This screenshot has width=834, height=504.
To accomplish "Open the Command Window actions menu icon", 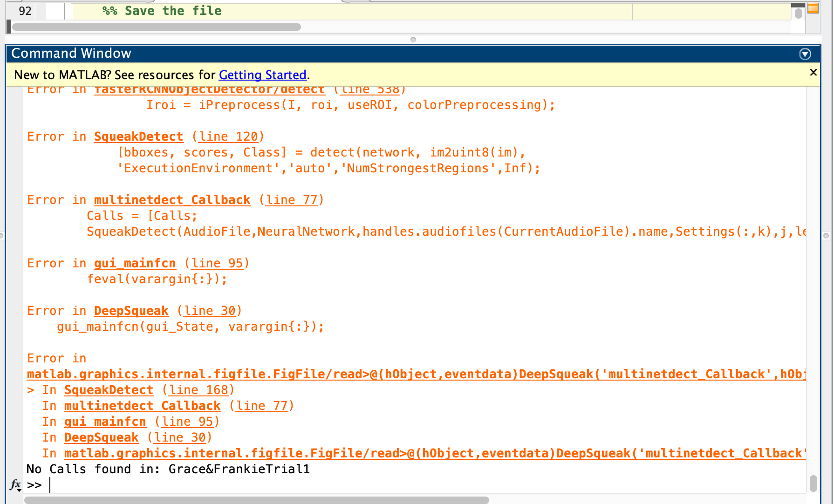I will 805,54.
